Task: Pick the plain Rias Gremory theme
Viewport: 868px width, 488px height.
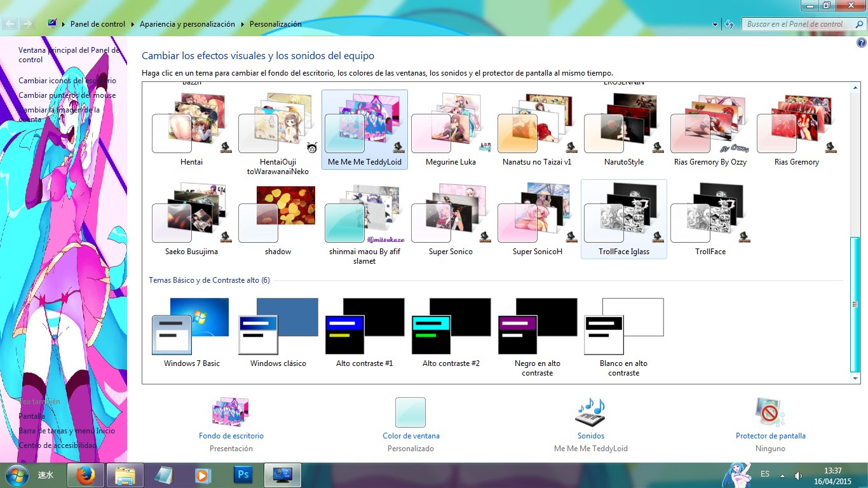Action: 797,130
